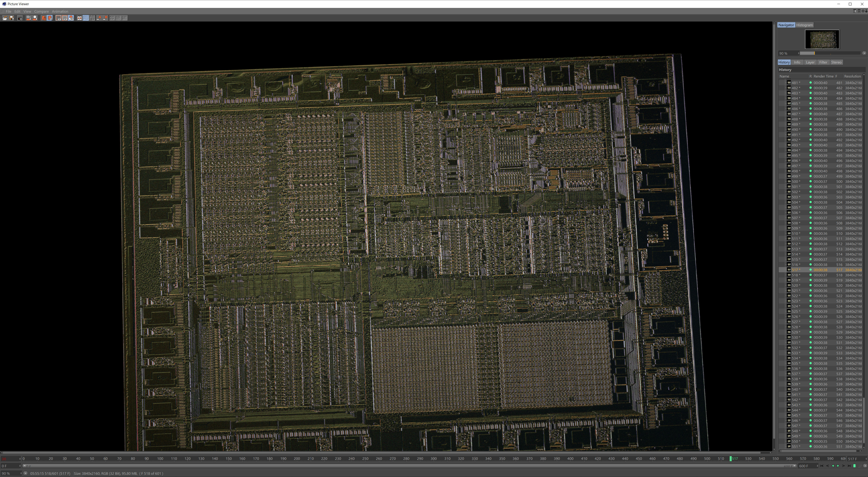Toggle the AB compare mode icon
Screen dimensions: 868x477
[80, 18]
